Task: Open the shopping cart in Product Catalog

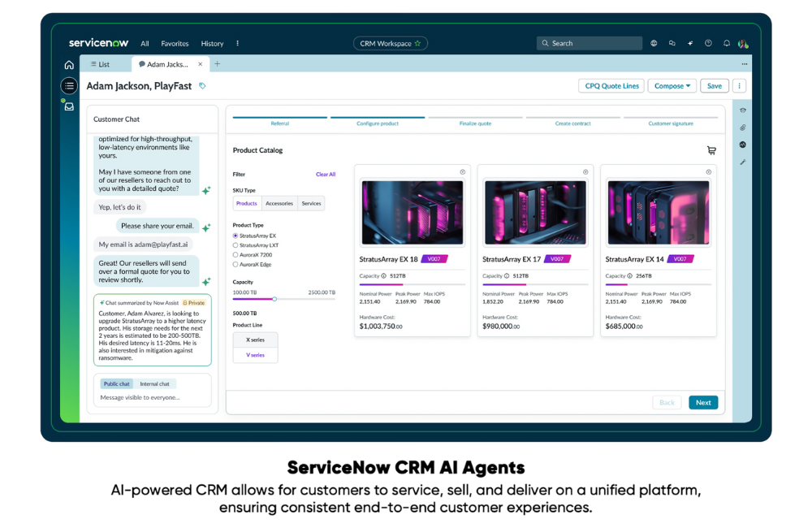Action: tap(711, 150)
